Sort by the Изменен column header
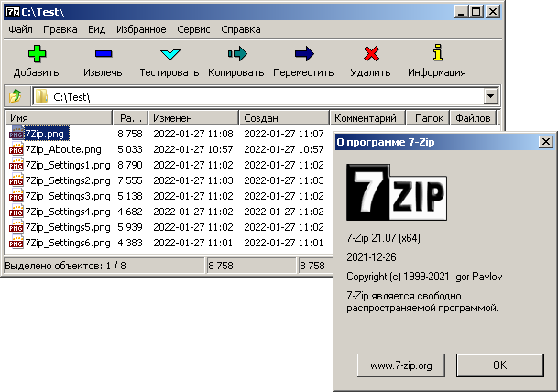558x392 pixels. (x=193, y=118)
